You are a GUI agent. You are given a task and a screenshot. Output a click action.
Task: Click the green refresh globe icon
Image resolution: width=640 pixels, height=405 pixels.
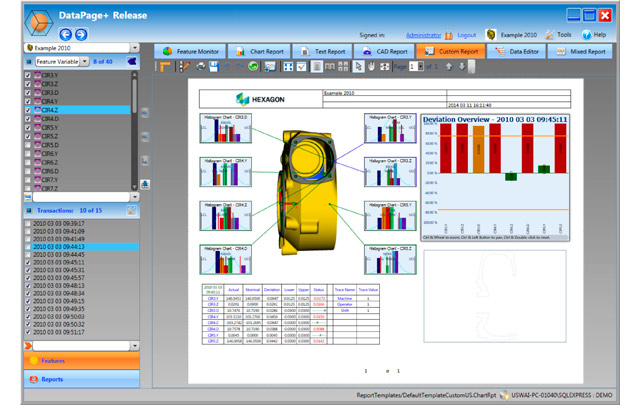pos(253,67)
